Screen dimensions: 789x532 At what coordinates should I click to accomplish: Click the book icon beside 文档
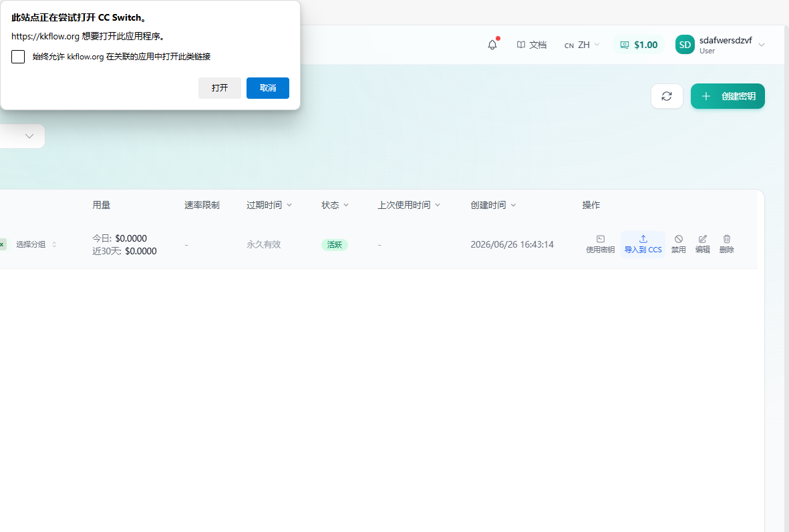[521, 45]
